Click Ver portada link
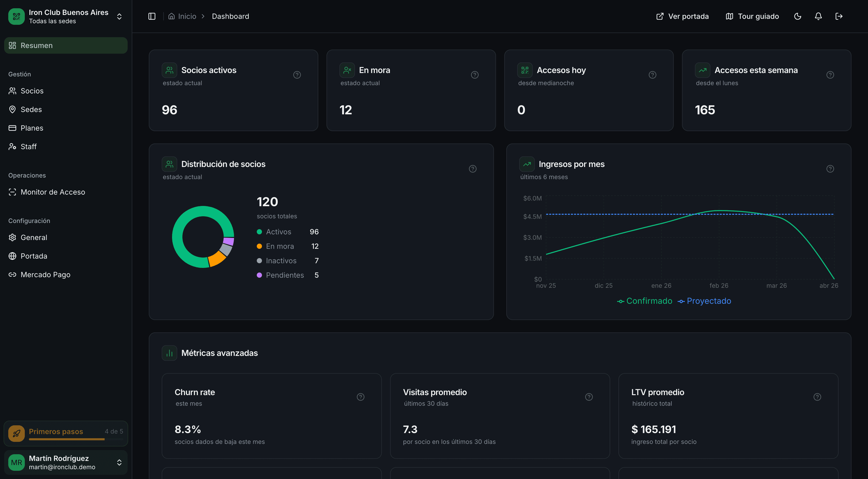Image resolution: width=868 pixels, height=479 pixels. [682, 16]
